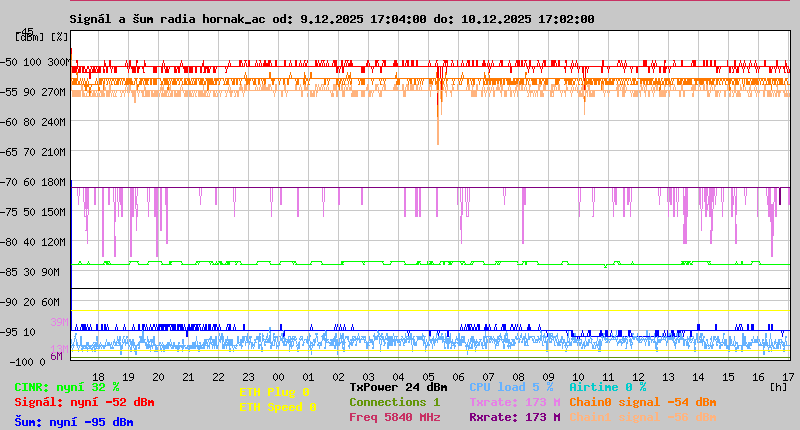Viewport: 800px width, 430px height.
Task: Click the 'Chain0 signal -54 dBm' legend label
Action: [643, 402]
